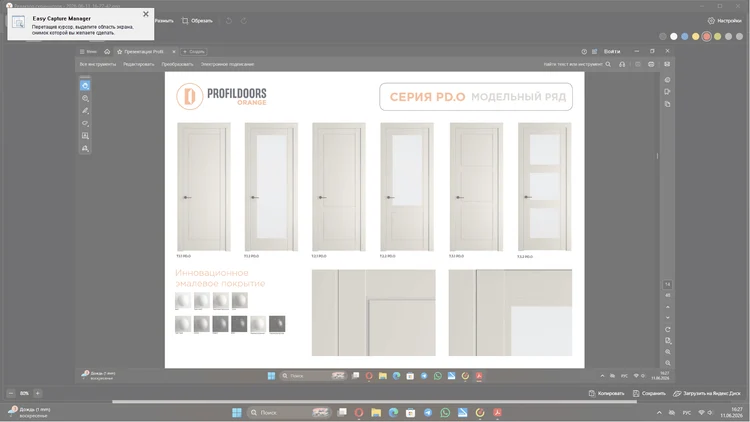
Task: Click the share icon at right end of Acrobat toolbar
Action: [x=667, y=64]
